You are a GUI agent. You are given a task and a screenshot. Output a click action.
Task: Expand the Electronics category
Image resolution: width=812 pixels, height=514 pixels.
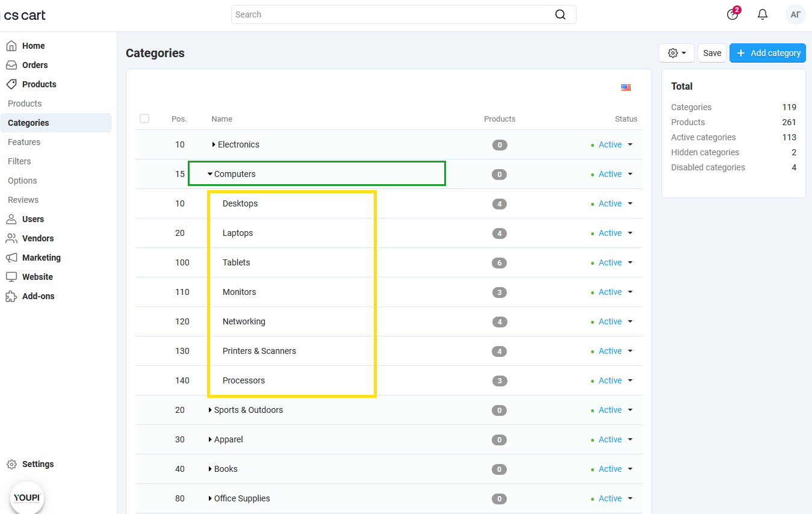[214, 144]
